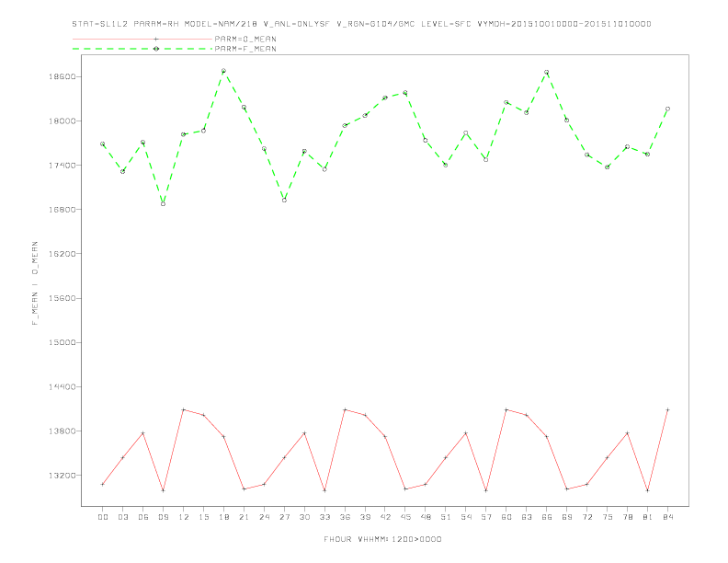
Task: Click the y-axis tick label 15600
Action: pos(63,298)
